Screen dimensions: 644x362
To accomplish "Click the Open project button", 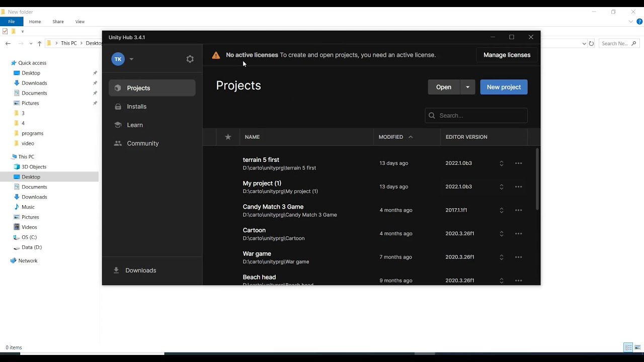I will coord(443,87).
